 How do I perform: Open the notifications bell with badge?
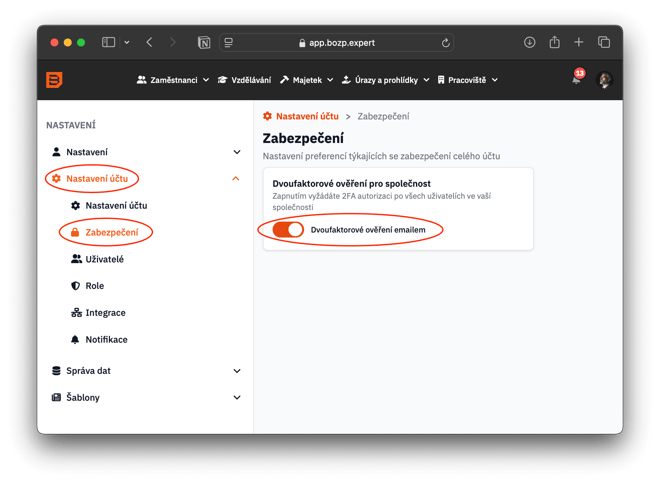click(577, 80)
